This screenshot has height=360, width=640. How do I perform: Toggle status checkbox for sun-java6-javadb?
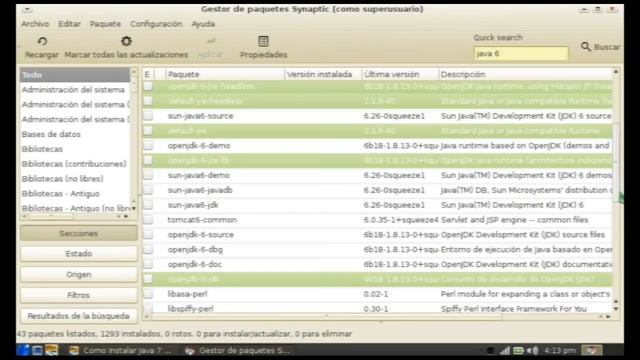click(x=148, y=190)
